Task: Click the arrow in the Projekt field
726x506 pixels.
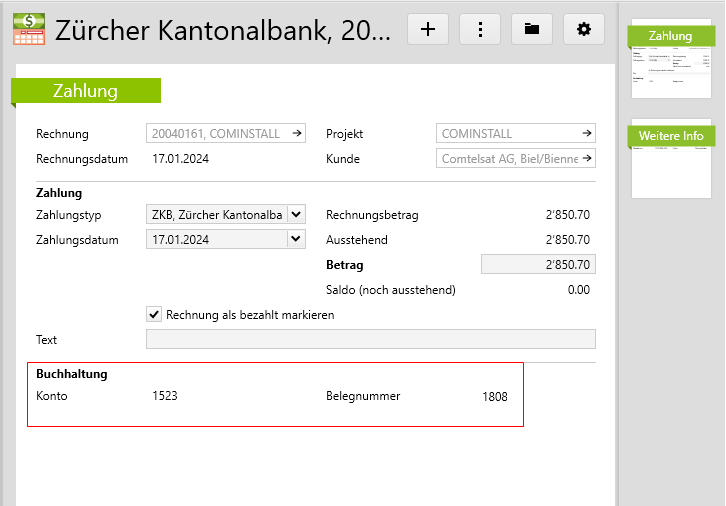Action: (x=587, y=133)
